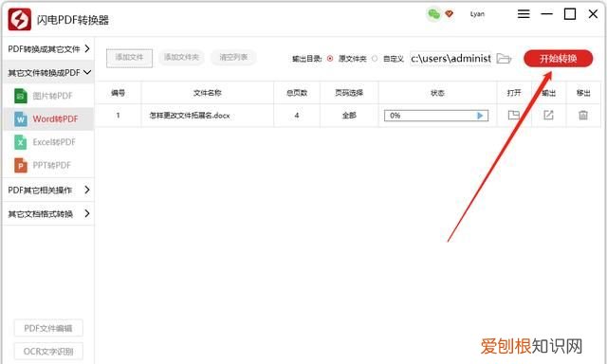Click 添加文件 button
Image resolution: width=607 pixels, height=364 pixels.
(129, 58)
